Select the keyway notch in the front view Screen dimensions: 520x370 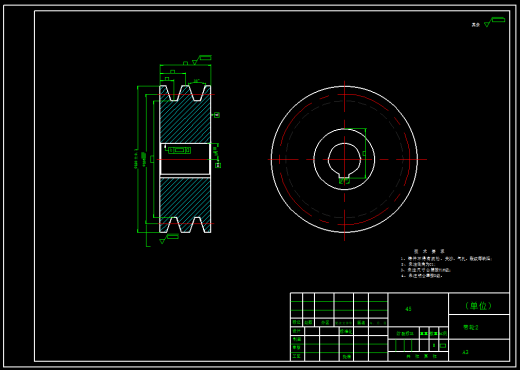344,174
